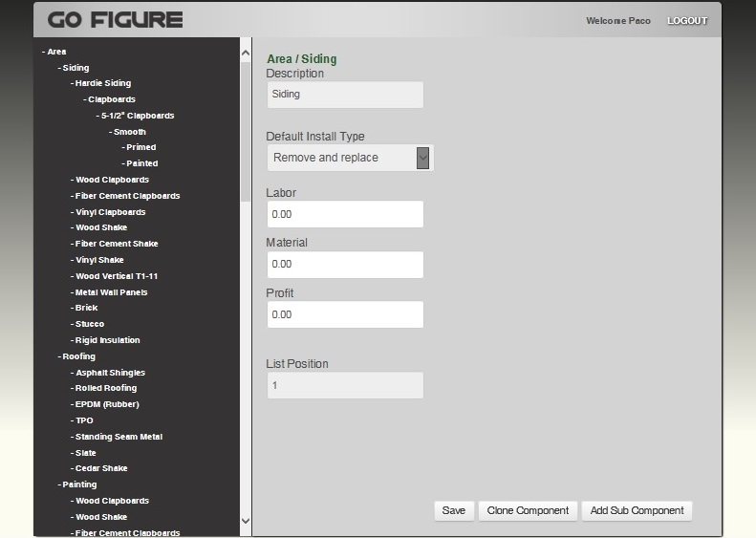Click the LOGOUT link
The image size is (756, 538).
point(687,21)
